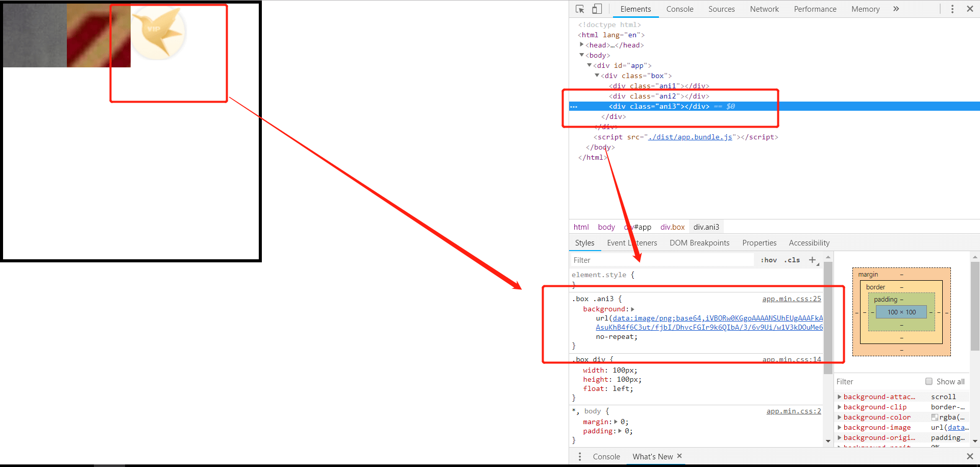This screenshot has height=467, width=980.
Task: Select the Styles sub-tab
Action: [x=584, y=243]
